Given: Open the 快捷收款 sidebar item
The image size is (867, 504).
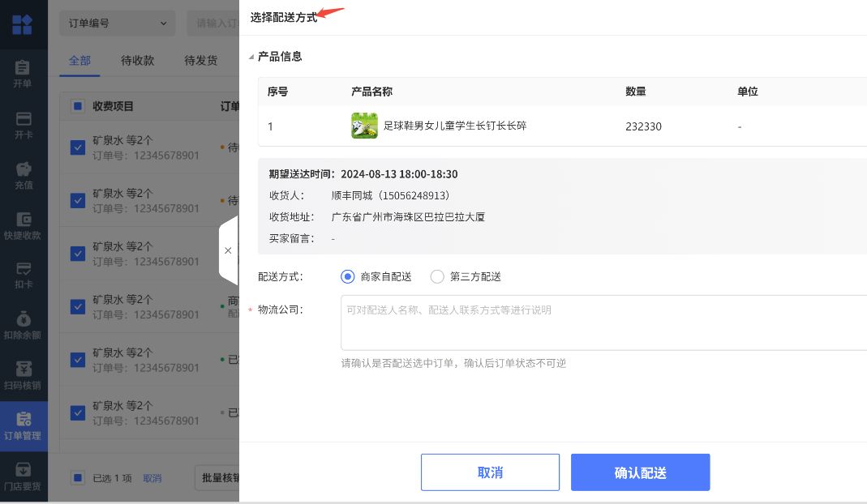Looking at the screenshot, I should click(x=23, y=226).
